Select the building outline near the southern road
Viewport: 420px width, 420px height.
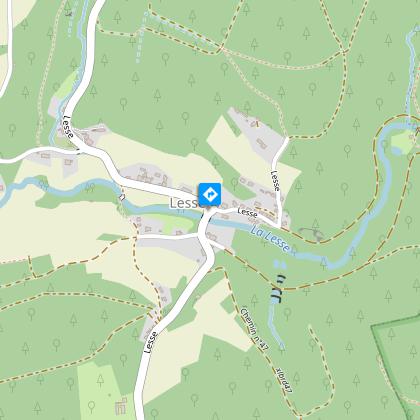tap(121, 407)
